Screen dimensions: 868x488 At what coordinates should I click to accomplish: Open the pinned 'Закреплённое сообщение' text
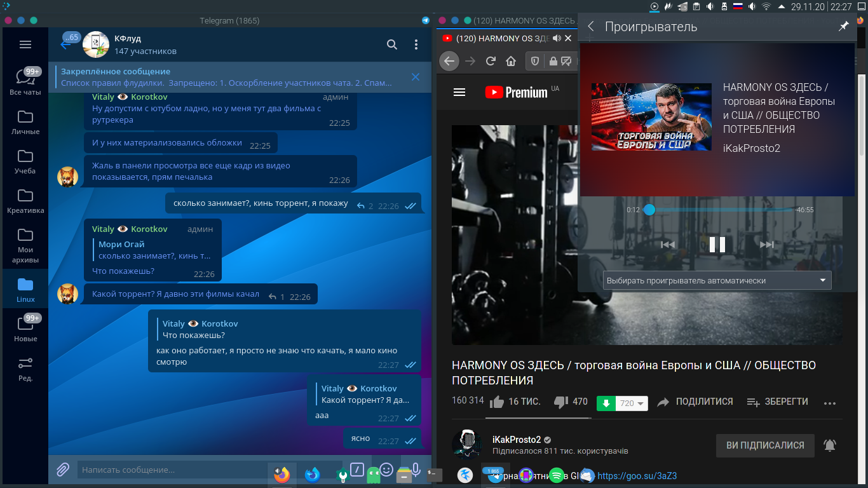click(226, 77)
